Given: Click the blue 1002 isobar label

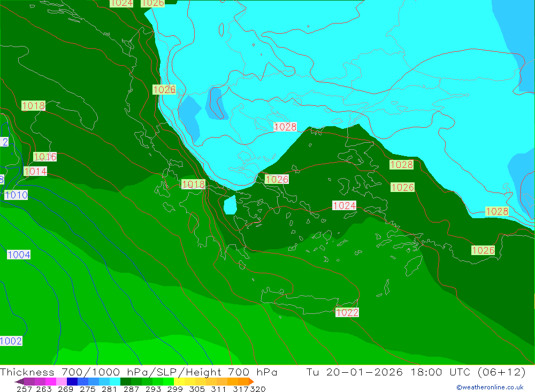Looking at the screenshot, I should pyautogui.click(x=11, y=341).
